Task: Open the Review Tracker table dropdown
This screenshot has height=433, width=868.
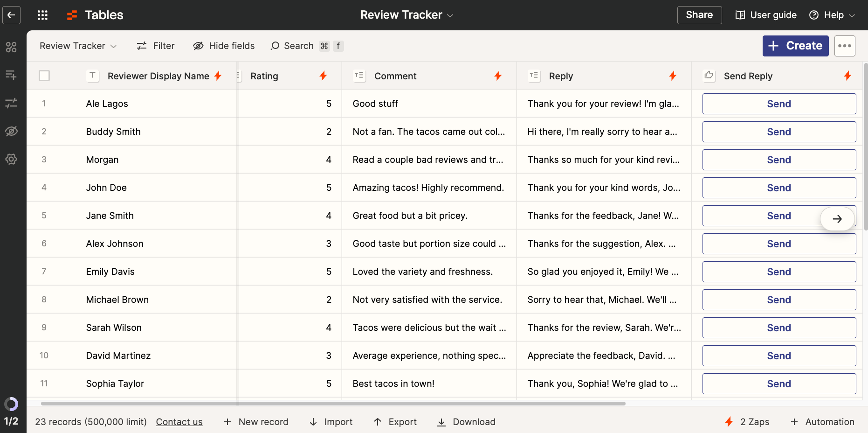Action: click(x=77, y=46)
